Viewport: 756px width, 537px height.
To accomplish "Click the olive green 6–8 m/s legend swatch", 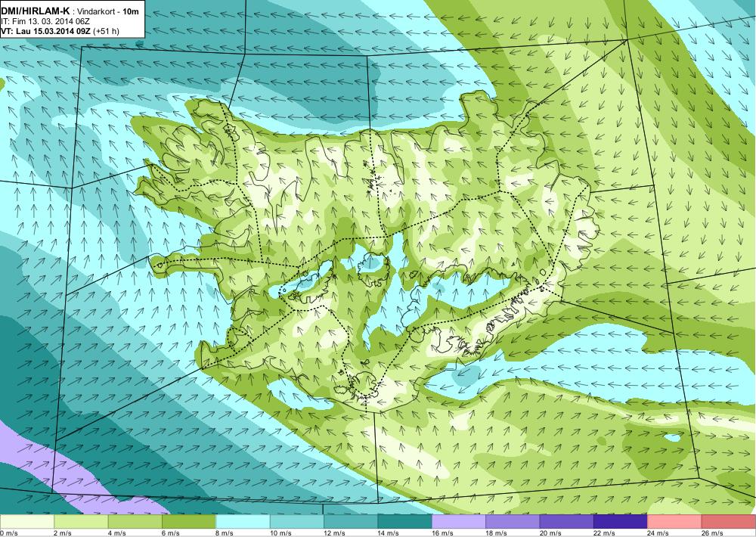I will point(189,522).
